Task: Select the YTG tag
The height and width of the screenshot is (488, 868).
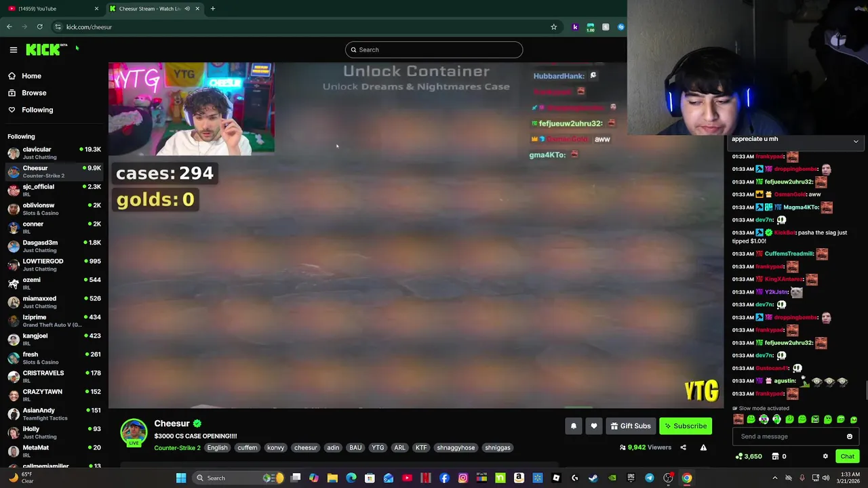Action: [x=378, y=448]
